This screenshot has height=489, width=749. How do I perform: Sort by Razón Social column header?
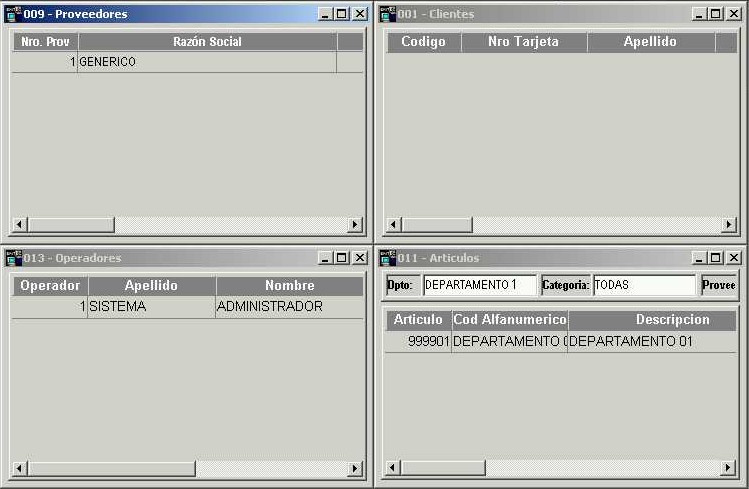[x=207, y=42]
